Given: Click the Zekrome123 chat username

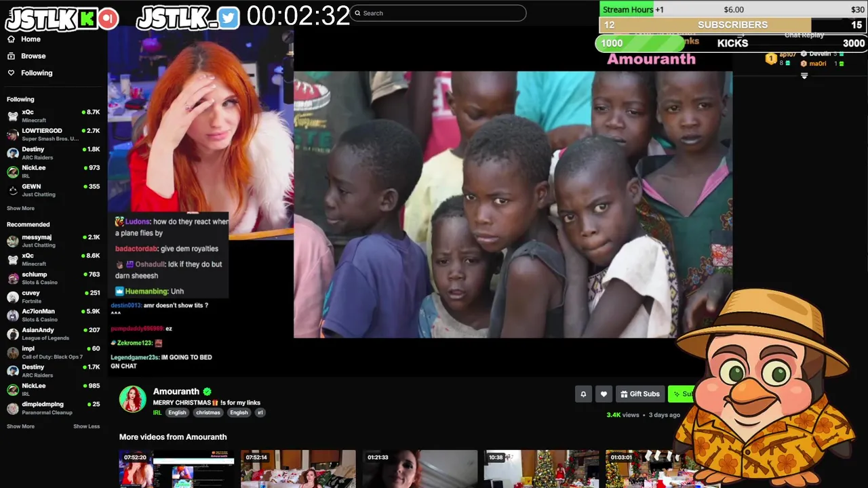Looking at the screenshot, I should [134, 343].
